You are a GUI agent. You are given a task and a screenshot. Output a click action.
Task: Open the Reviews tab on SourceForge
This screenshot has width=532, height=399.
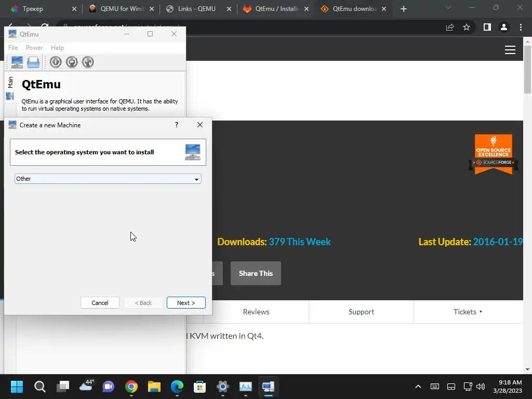pyautogui.click(x=256, y=312)
